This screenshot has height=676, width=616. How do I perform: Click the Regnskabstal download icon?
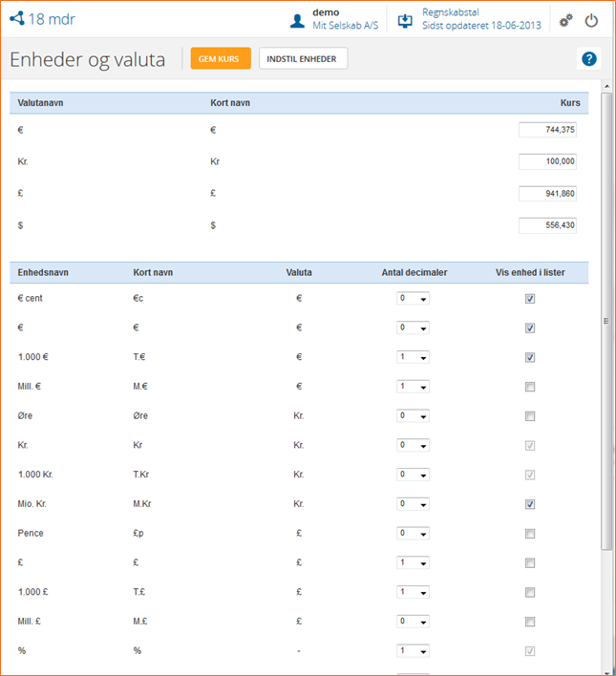(406, 20)
